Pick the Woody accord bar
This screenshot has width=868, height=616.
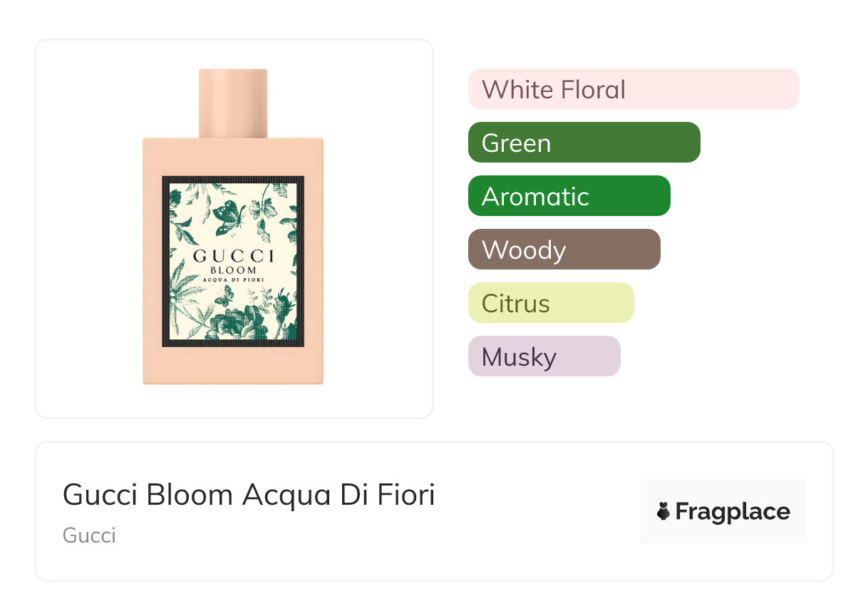[564, 250]
